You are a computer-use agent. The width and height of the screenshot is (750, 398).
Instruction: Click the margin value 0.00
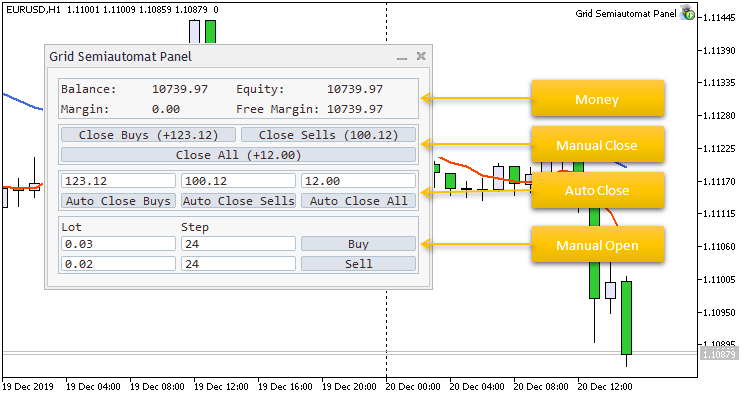click(166, 110)
